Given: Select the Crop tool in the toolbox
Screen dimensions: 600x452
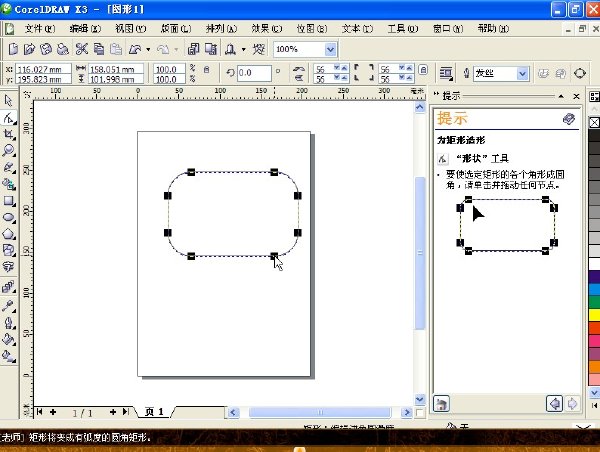Looking at the screenshot, I should tap(8, 134).
